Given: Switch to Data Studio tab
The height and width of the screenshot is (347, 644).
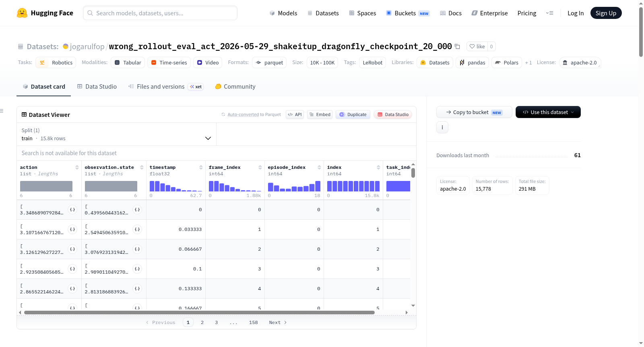Looking at the screenshot, I should 97,86.
